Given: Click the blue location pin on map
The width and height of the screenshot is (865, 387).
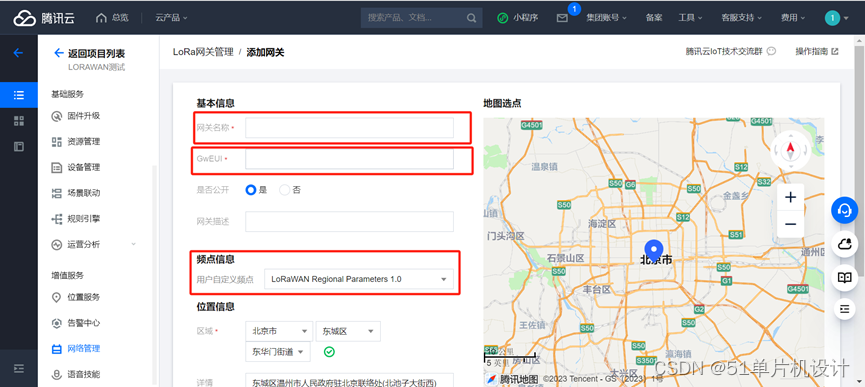Looking at the screenshot, I should tap(654, 250).
